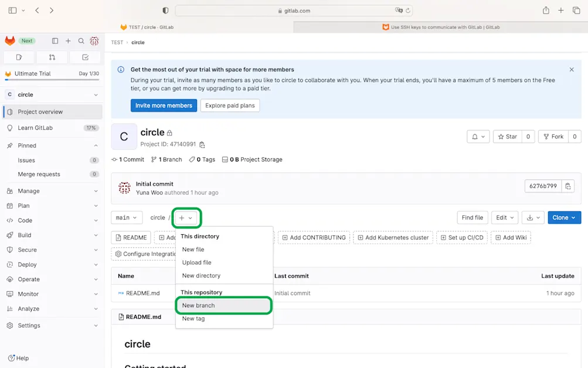Open Explore paid plans

(x=229, y=106)
